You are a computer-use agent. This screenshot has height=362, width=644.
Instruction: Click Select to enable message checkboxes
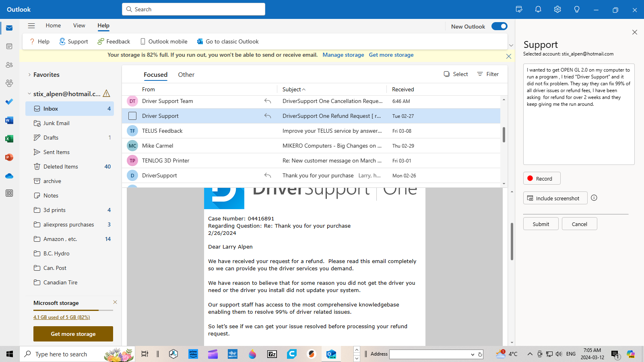point(456,74)
